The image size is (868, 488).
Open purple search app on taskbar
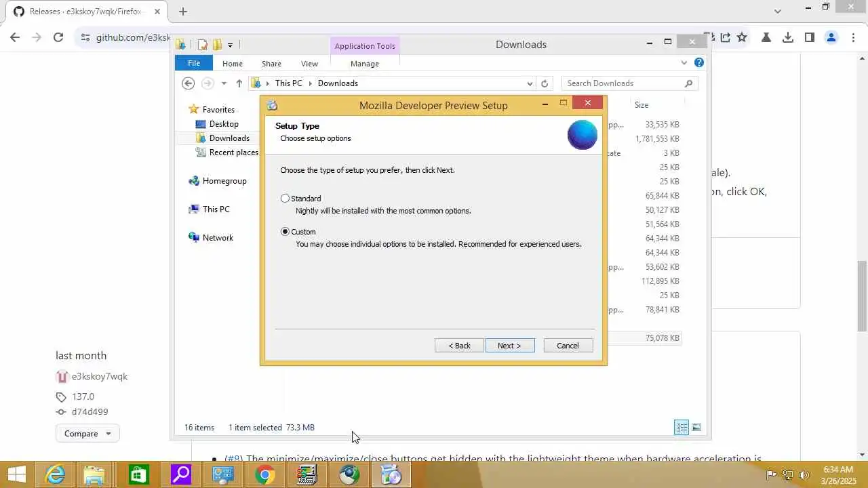click(x=180, y=474)
